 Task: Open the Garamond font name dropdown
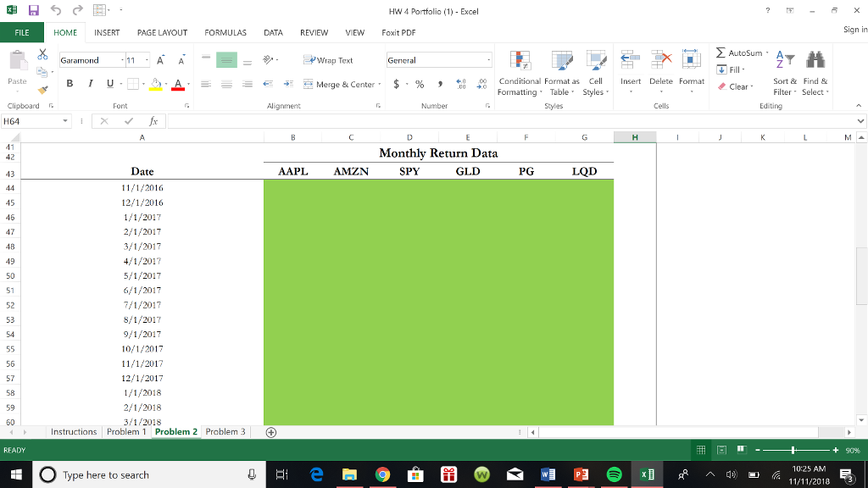121,60
